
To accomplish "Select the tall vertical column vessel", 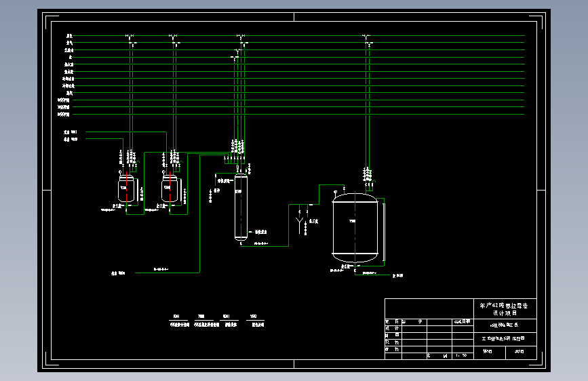I will pos(241,207).
